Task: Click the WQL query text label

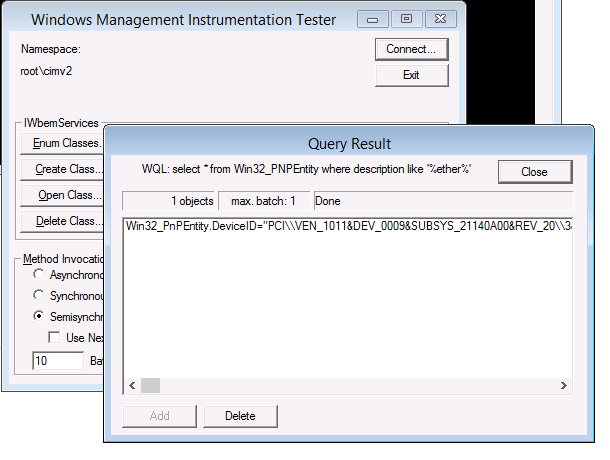Action: [x=306, y=169]
